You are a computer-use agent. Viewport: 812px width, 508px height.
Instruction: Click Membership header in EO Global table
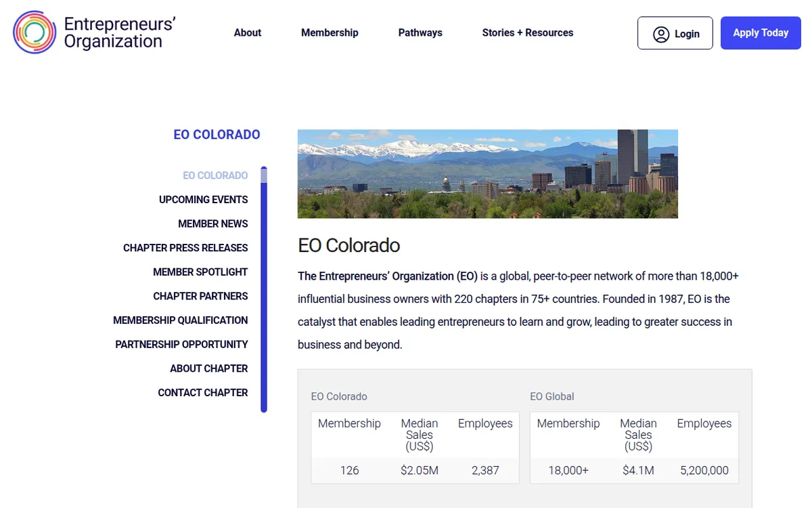click(x=568, y=423)
